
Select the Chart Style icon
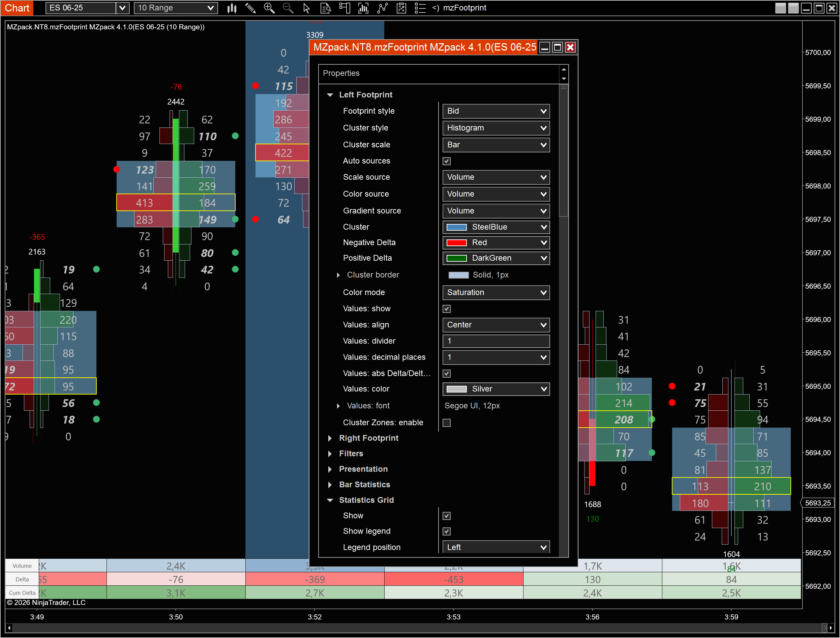click(x=232, y=8)
